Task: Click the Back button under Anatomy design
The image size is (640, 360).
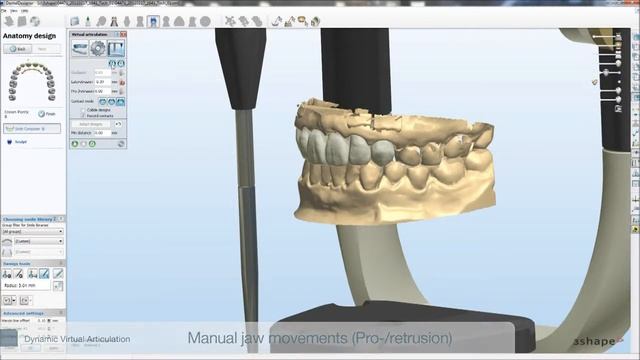Action: click(18, 49)
